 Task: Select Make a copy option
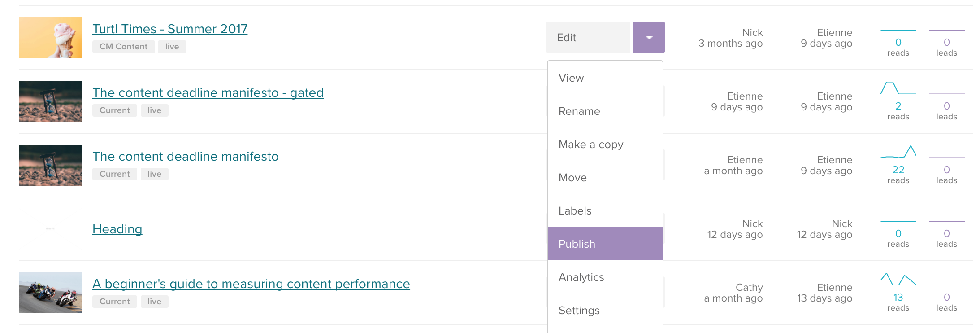[x=591, y=145]
